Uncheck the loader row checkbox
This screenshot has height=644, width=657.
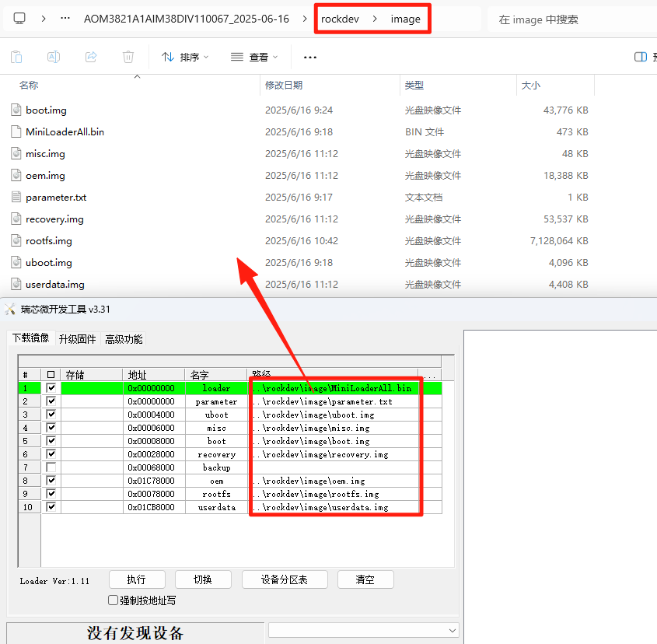point(51,388)
